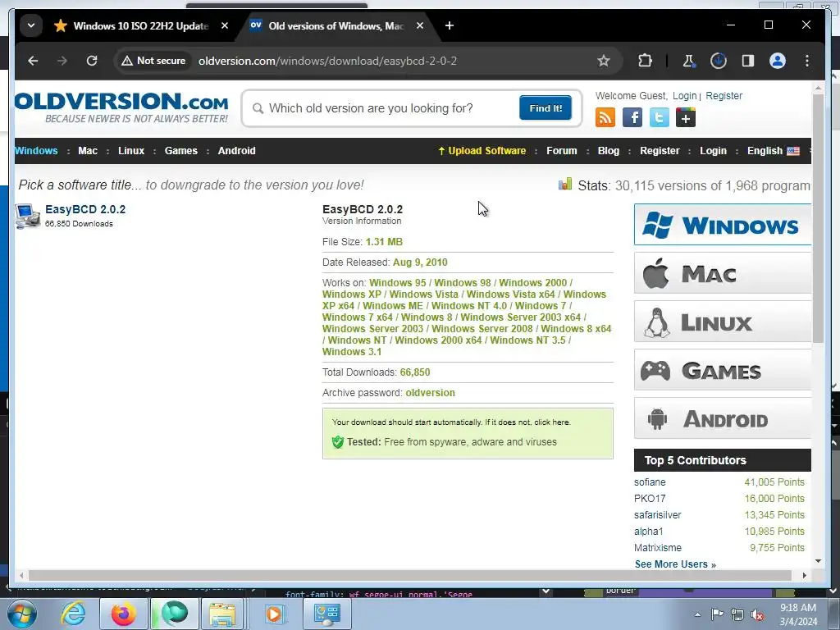Click the download click here link

552,422
